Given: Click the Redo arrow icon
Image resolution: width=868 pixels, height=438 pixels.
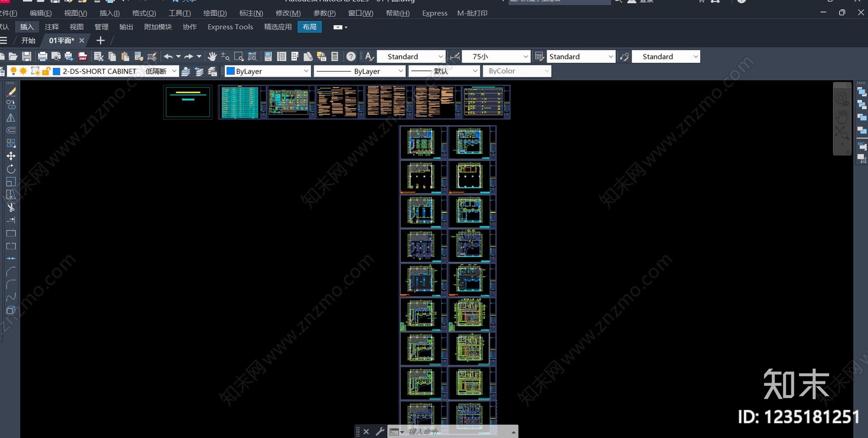Looking at the screenshot, I should pyautogui.click(x=189, y=56).
